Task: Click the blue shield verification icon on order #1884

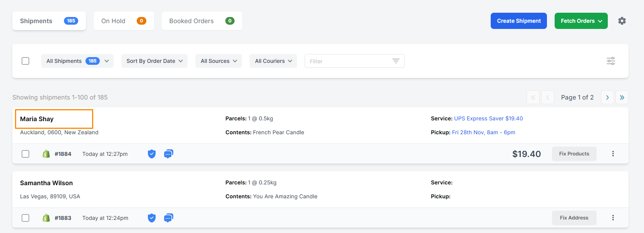Action: 152,154
